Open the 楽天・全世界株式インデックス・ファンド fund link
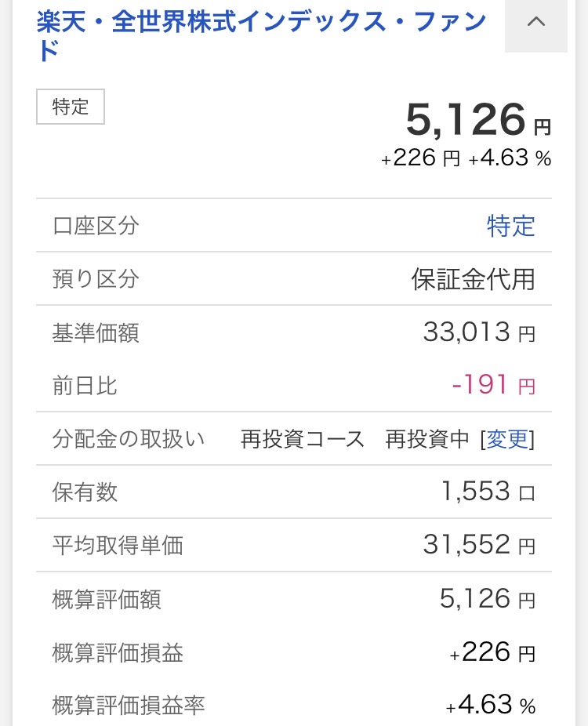This screenshot has height=726, width=588. [x=261, y=23]
